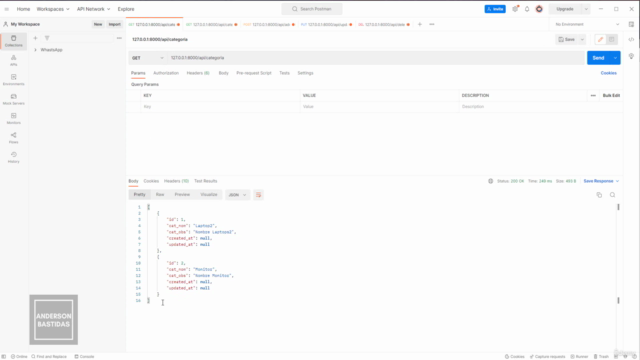This screenshot has height=360, width=640.
Task: Click the blue Send button
Action: pyautogui.click(x=598, y=58)
